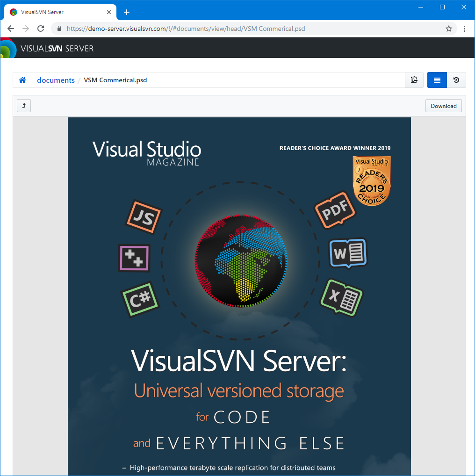Click the browser Back arrow

pyautogui.click(x=11, y=29)
